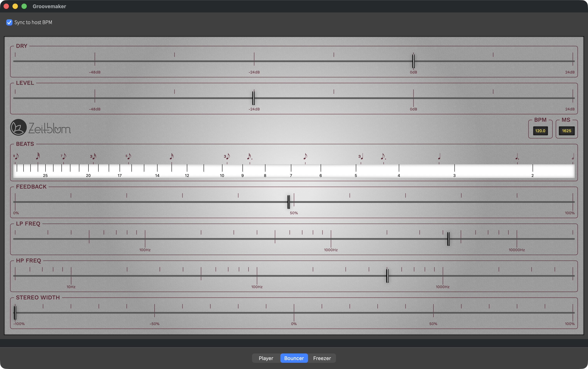Click the LP FREQ slider handle
This screenshot has width=588, height=369.
click(449, 239)
